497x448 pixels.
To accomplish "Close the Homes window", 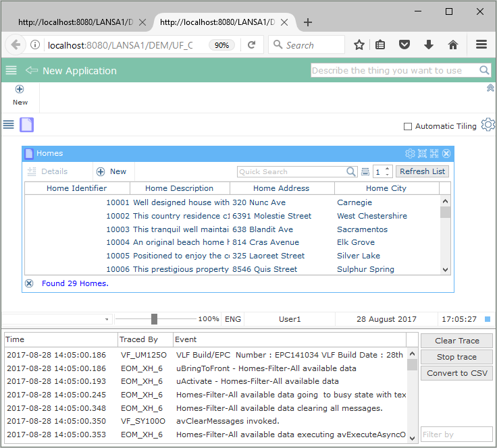I will 446,154.
